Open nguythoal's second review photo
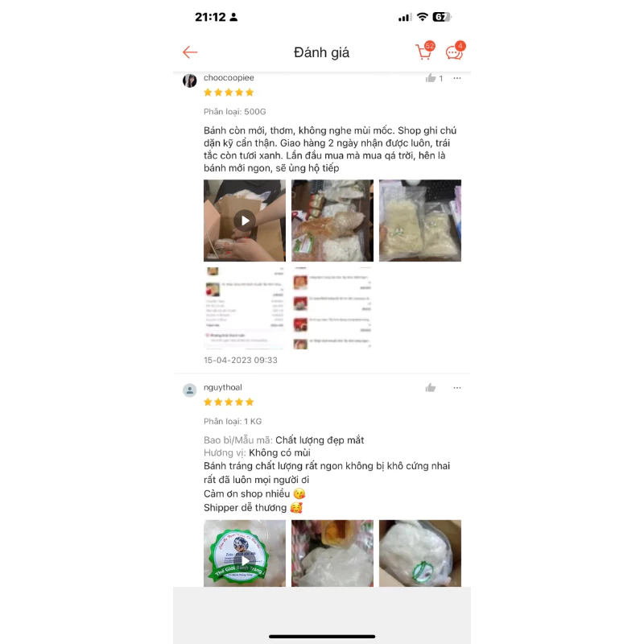 (332, 553)
